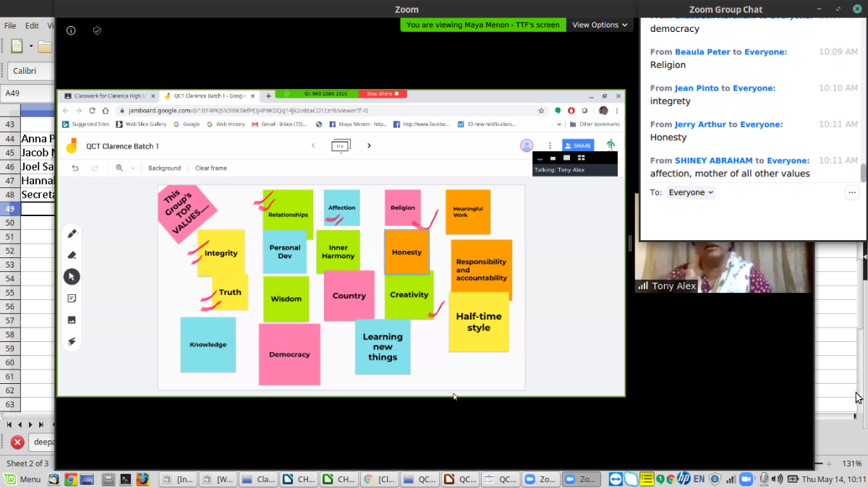Choose the Select arrow tool in Jamboard
This screenshot has width=868, height=488.
72,277
